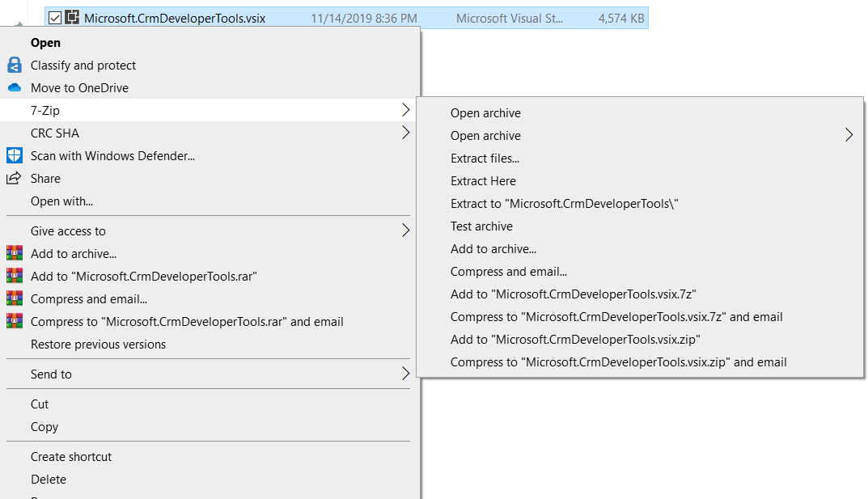
Task: Click WinRAR icon beside Add to CrmDeveloperTools.rar
Action: (x=14, y=277)
